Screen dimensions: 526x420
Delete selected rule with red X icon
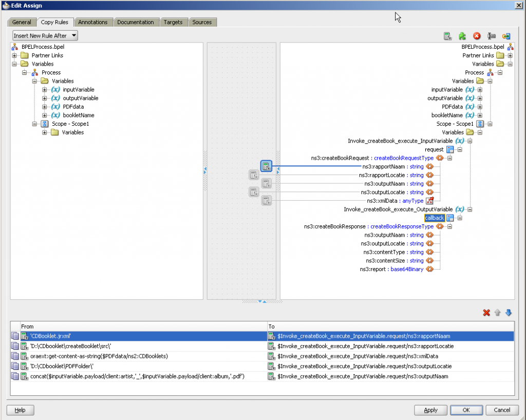click(x=486, y=313)
